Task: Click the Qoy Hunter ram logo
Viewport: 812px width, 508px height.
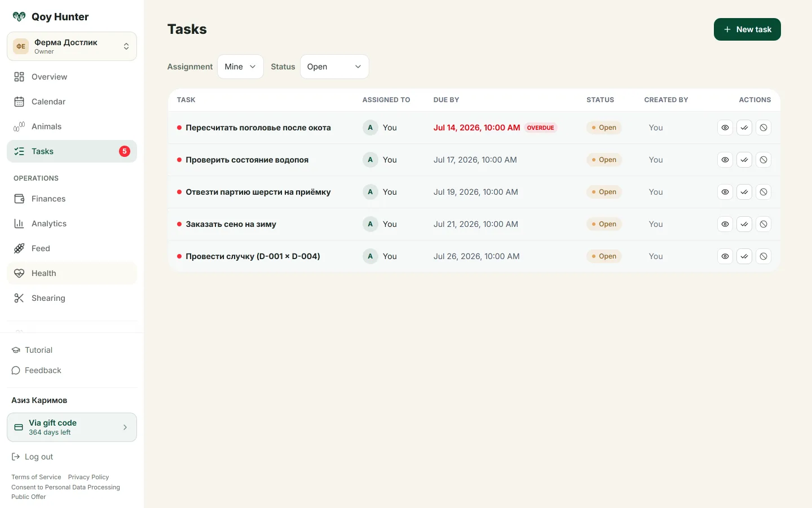Action: [x=19, y=17]
